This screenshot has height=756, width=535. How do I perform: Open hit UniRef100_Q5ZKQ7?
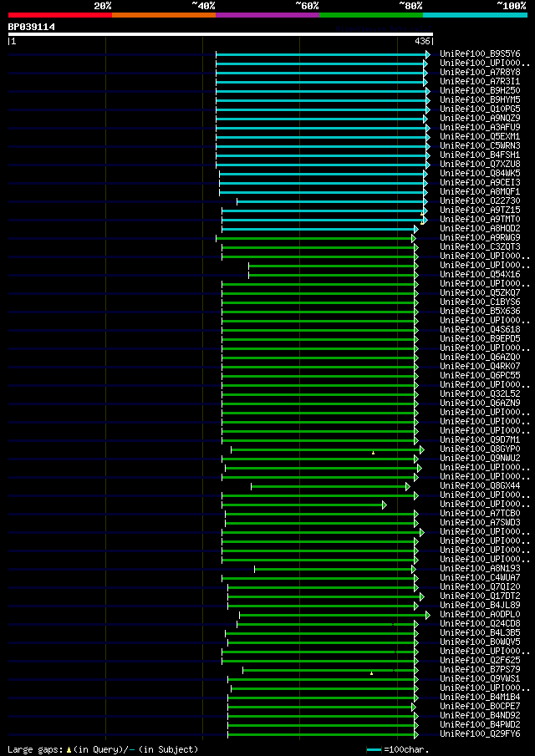pos(480,292)
